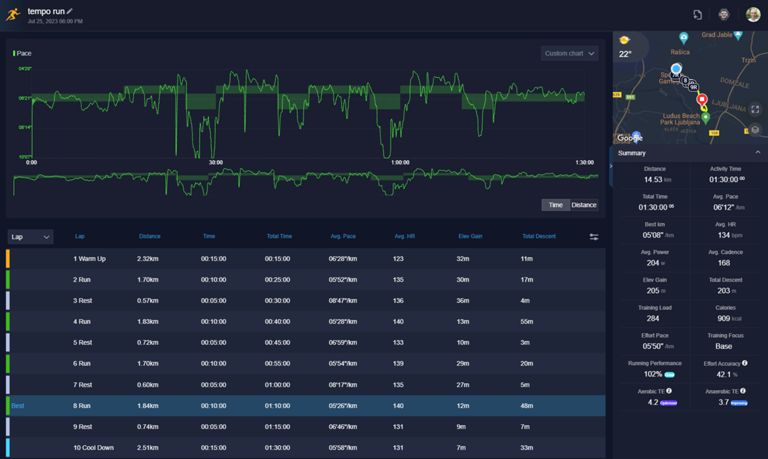
Task: Open the map layers cube icon
Action: [755, 129]
